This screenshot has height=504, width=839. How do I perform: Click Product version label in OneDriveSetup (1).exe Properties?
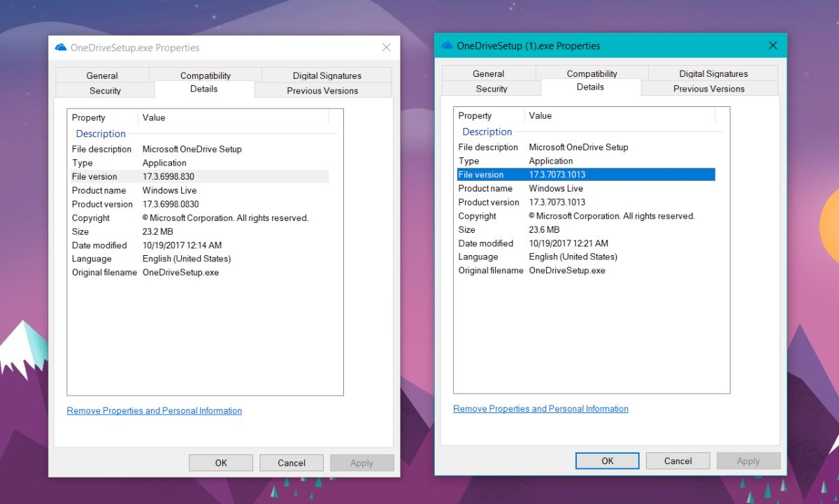pos(489,202)
